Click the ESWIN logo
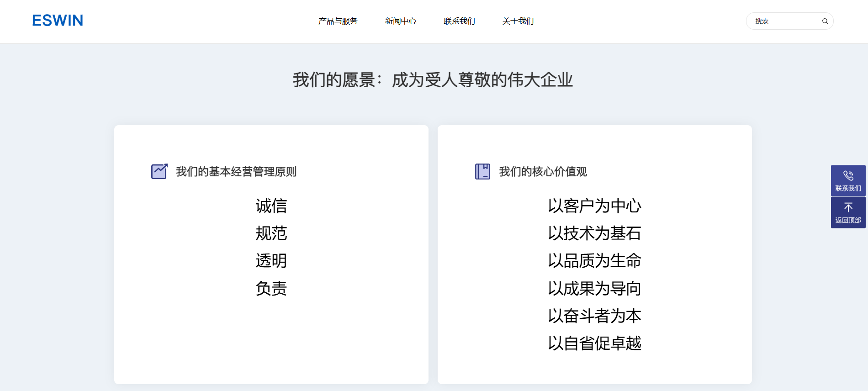This screenshot has width=868, height=391. [58, 21]
